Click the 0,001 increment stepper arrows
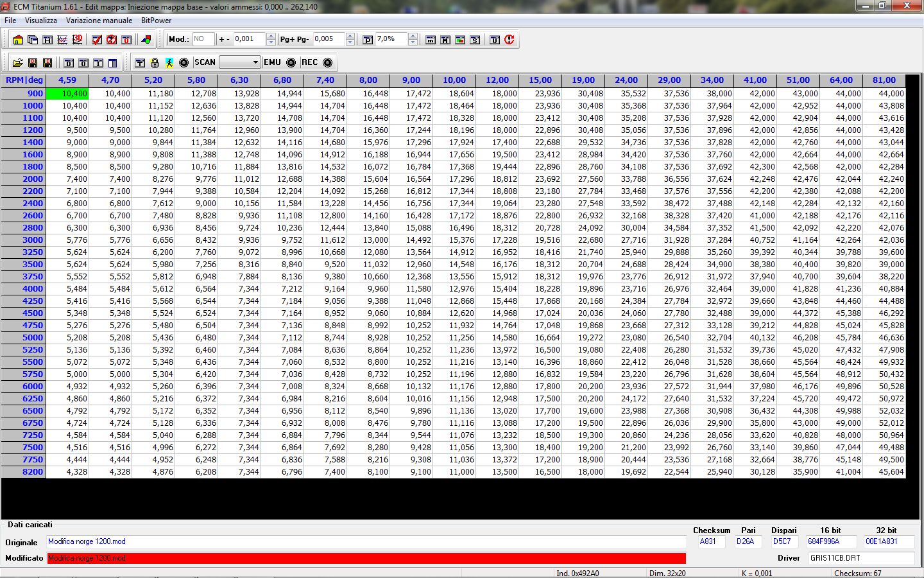The width and height of the screenshot is (924, 578). tap(271, 39)
